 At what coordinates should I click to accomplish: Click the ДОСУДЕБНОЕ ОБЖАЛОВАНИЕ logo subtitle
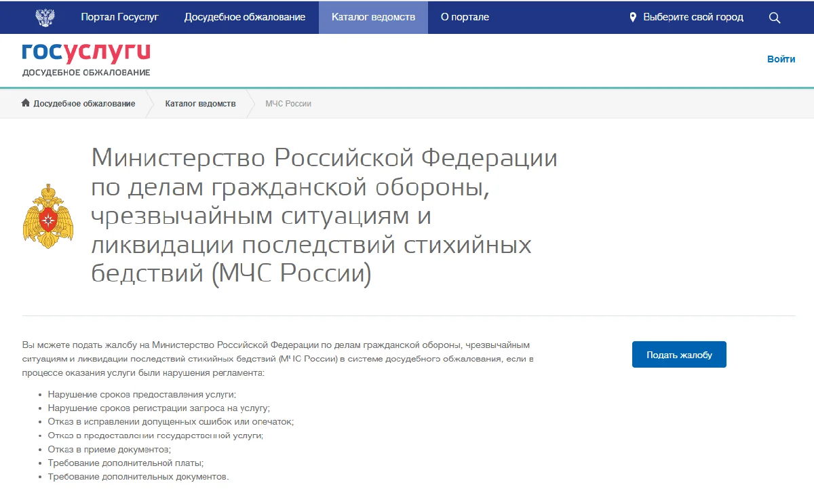click(86, 73)
